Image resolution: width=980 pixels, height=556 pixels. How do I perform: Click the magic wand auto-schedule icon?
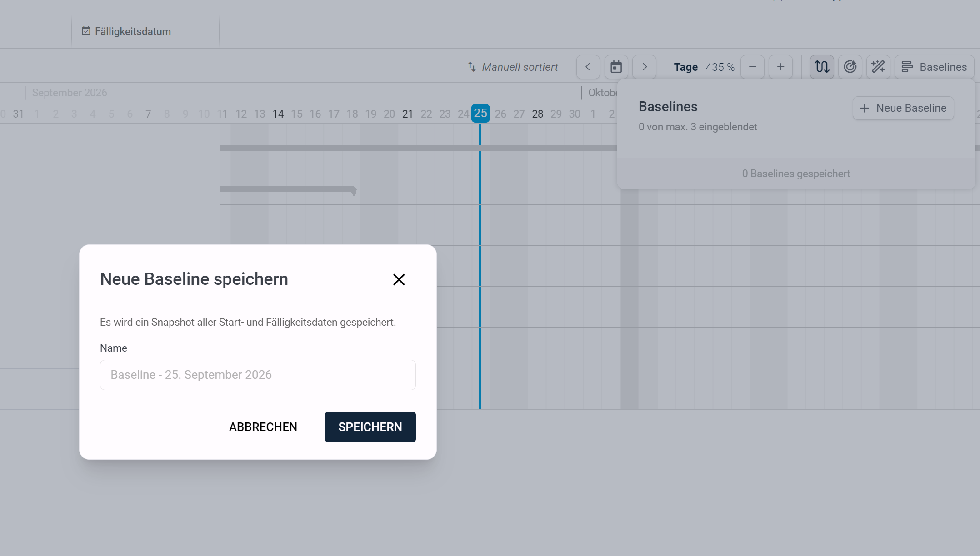point(878,67)
